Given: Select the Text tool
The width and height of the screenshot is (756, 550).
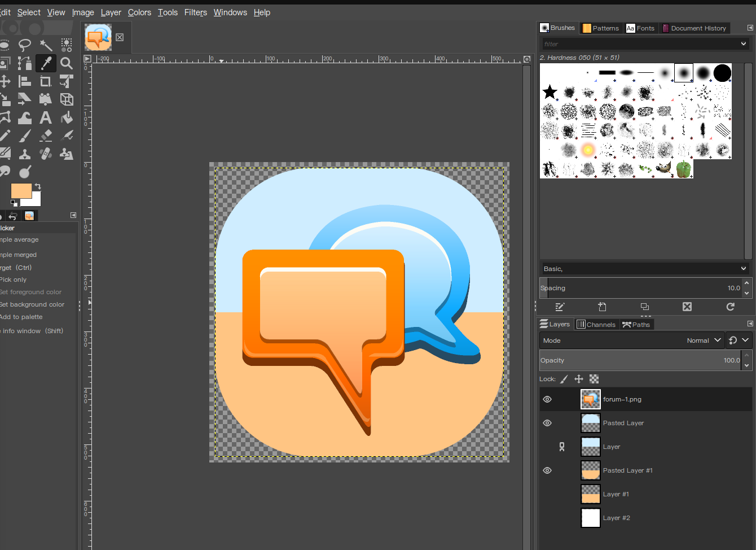Looking at the screenshot, I should coord(46,117).
